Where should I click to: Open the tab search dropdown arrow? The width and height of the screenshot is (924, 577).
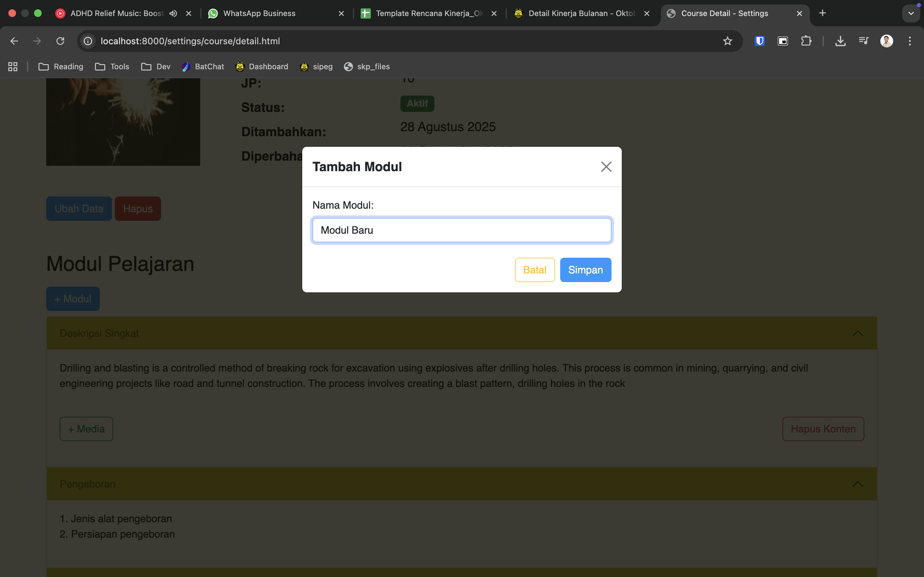point(911,13)
